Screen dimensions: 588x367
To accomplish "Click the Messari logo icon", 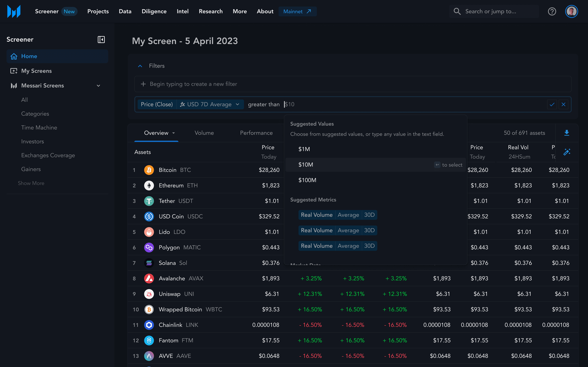I will pyautogui.click(x=14, y=11).
